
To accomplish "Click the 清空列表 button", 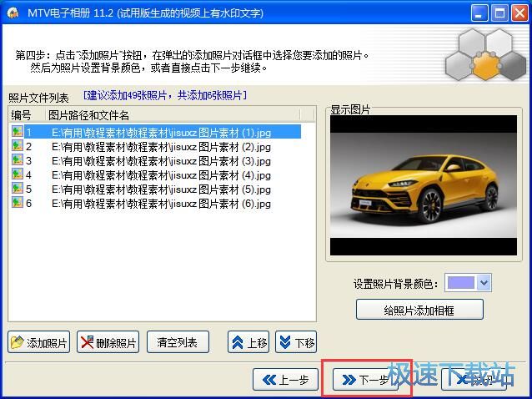I will [178, 342].
